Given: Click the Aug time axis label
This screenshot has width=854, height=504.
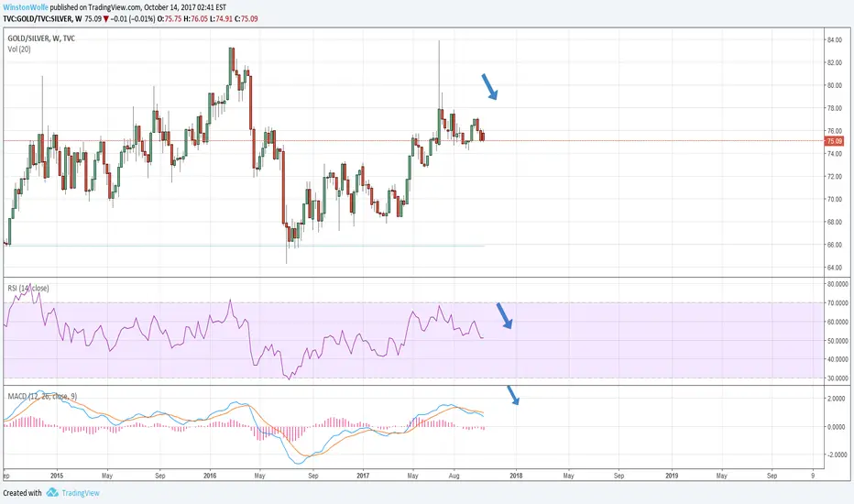Looking at the screenshot, I should point(454,476).
